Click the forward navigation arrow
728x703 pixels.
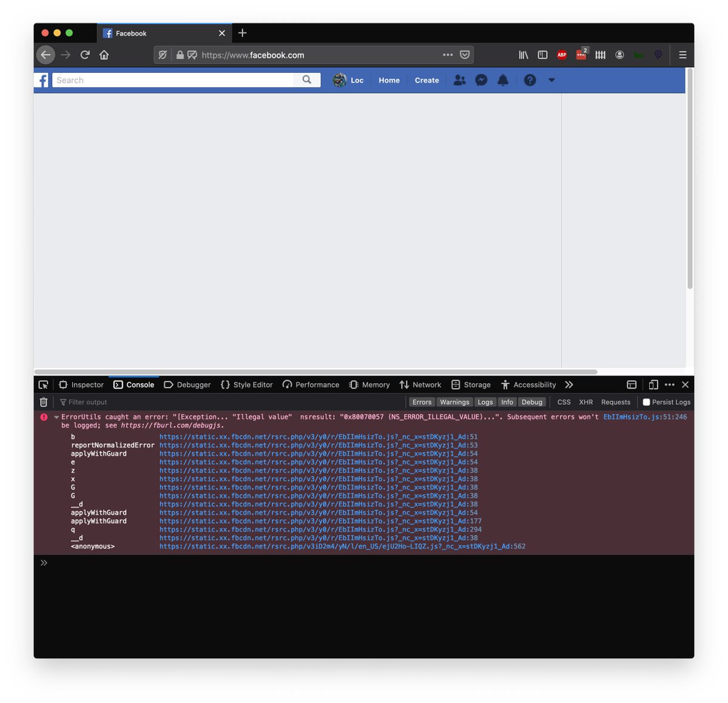coord(66,55)
